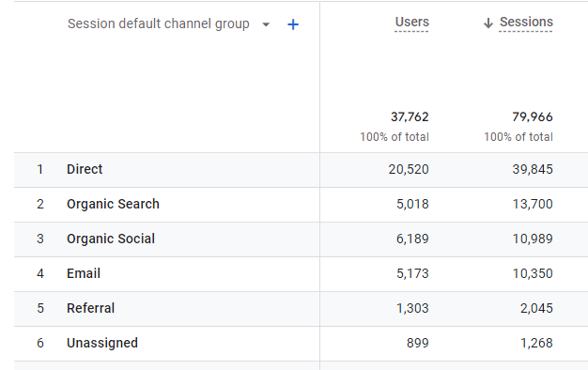Screen dimensions: 588x370
Task: Click Email sessions value 10,350
Action: coord(533,273)
